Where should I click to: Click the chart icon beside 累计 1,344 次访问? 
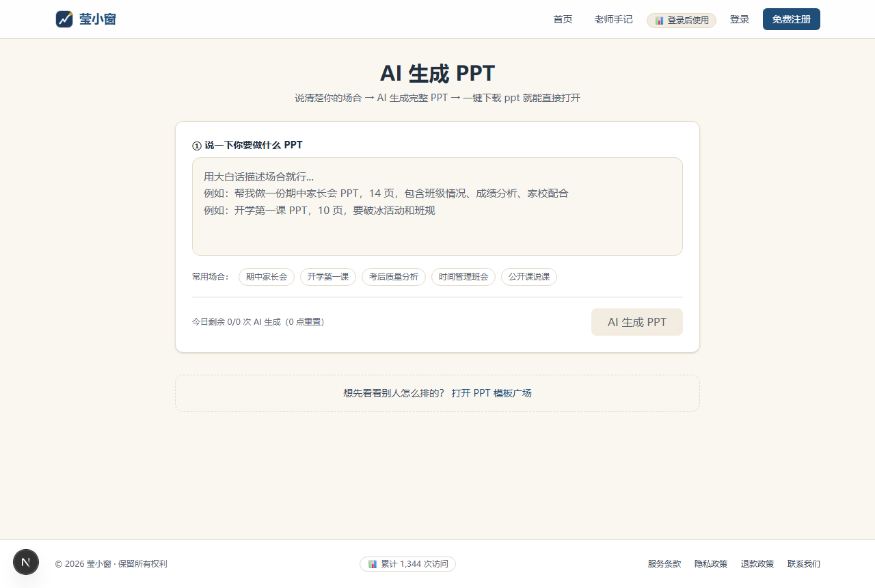click(x=373, y=564)
